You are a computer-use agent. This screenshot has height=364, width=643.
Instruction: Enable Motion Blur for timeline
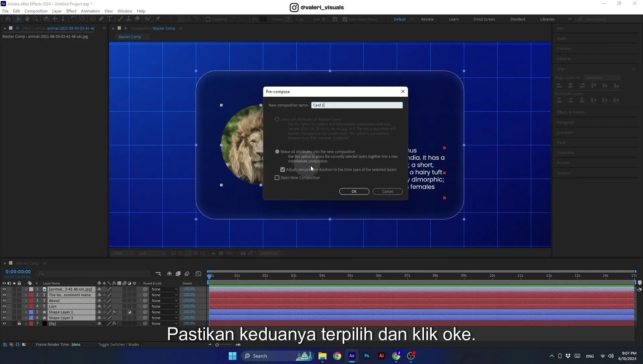[x=187, y=274]
